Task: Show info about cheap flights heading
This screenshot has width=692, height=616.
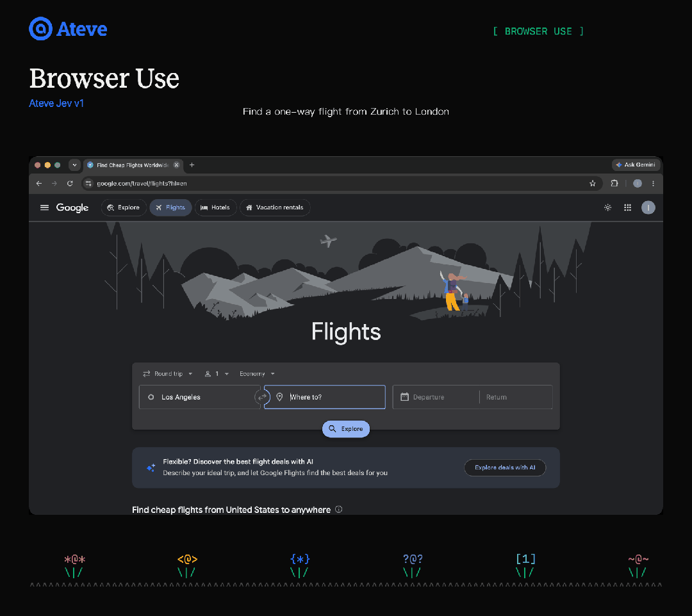Action: [338, 509]
